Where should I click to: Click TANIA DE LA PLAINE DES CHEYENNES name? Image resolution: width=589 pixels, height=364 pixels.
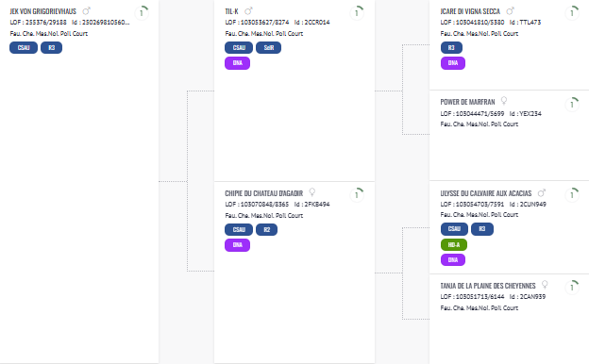pos(488,286)
